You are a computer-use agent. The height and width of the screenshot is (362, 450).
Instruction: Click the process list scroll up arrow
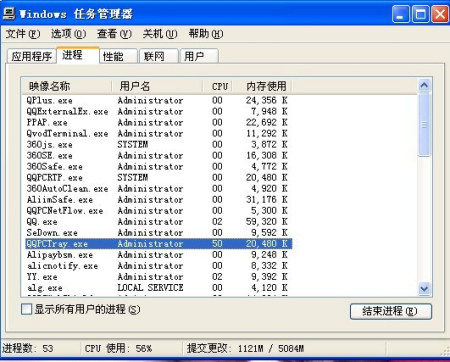click(x=424, y=85)
